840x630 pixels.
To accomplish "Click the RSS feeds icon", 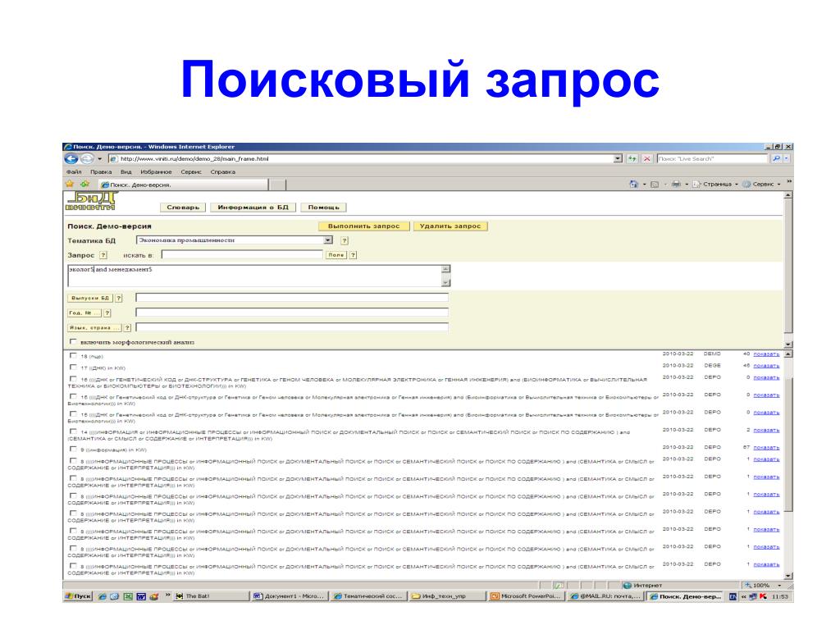I will pyautogui.click(x=655, y=185).
